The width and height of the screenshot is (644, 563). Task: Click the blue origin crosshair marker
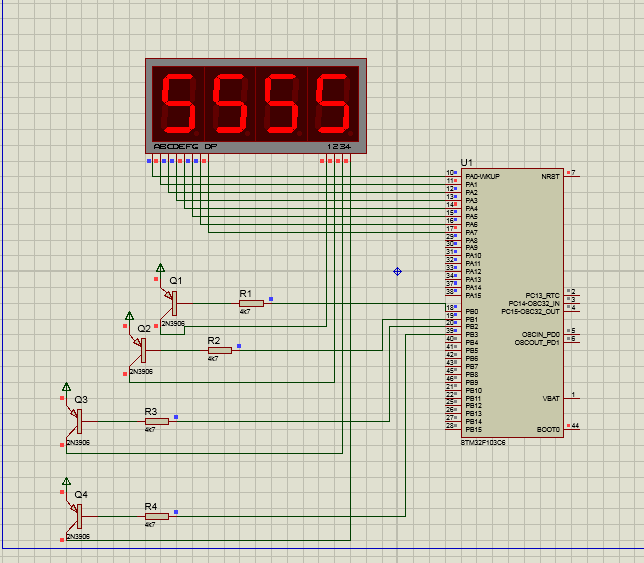pos(397,271)
